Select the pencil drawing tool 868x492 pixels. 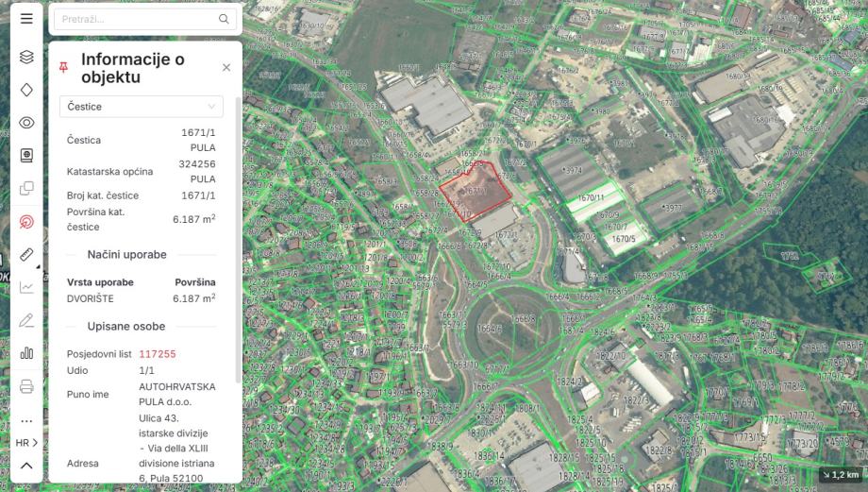point(26,320)
